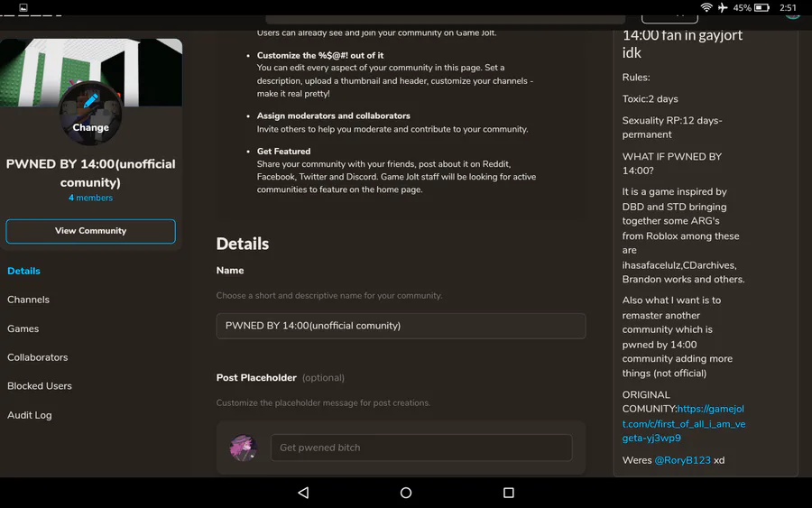Click the 45% battery percentage text
The image size is (812, 508).
[742, 8]
